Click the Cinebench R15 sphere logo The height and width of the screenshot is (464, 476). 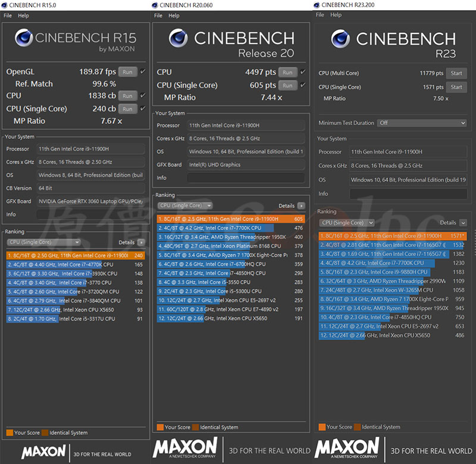(24, 38)
